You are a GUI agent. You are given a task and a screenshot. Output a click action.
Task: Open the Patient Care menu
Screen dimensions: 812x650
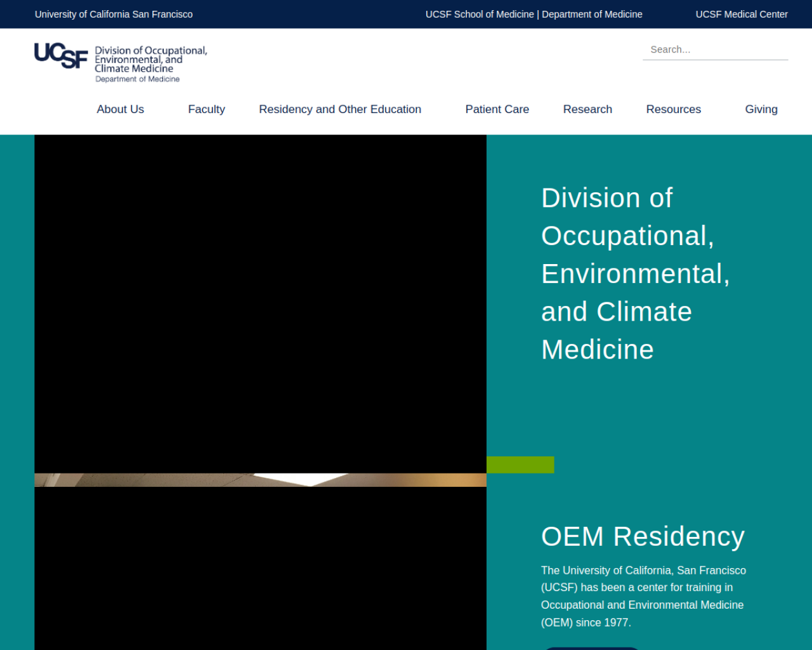pos(497,109)
